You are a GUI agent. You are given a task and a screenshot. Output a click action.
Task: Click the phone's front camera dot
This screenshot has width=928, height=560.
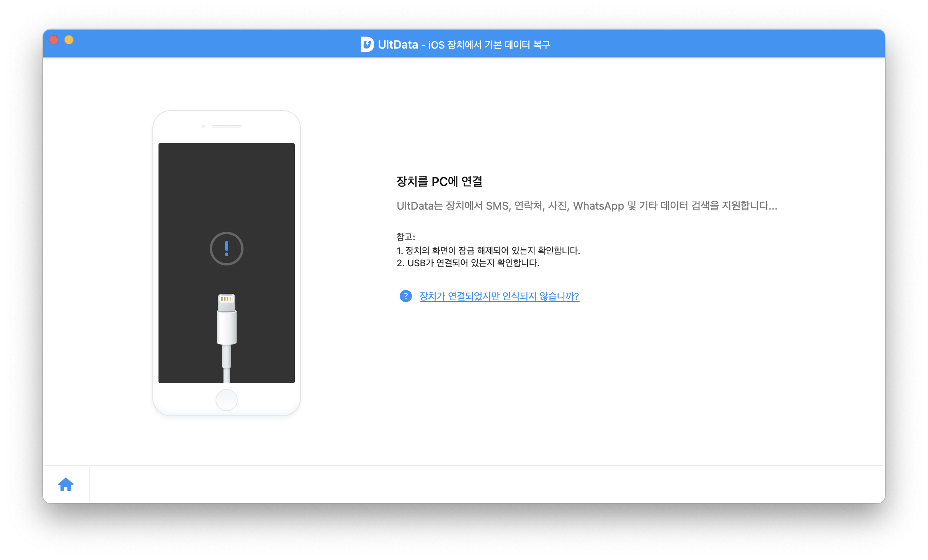[x=203, y=126]
